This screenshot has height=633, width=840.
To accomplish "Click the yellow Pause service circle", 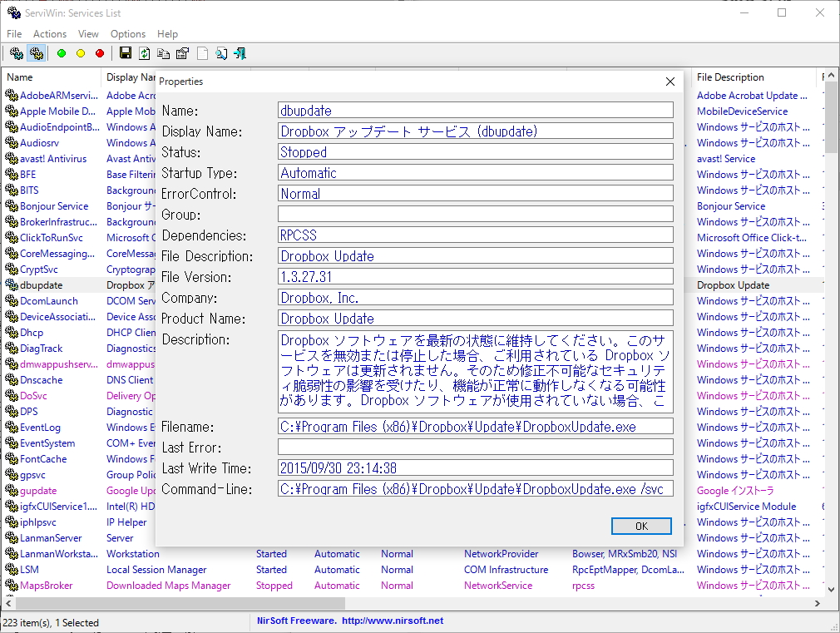I will click(x=79, y=52).
